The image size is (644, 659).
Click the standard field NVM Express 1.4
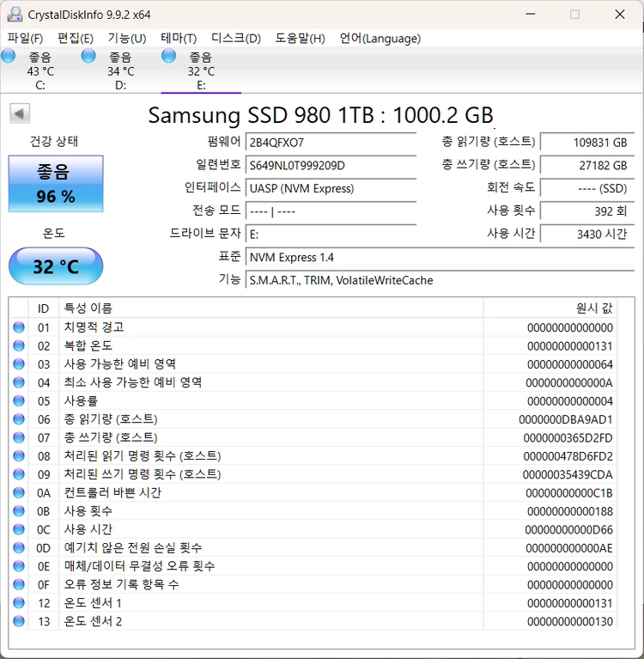click(x=440, y=257)
